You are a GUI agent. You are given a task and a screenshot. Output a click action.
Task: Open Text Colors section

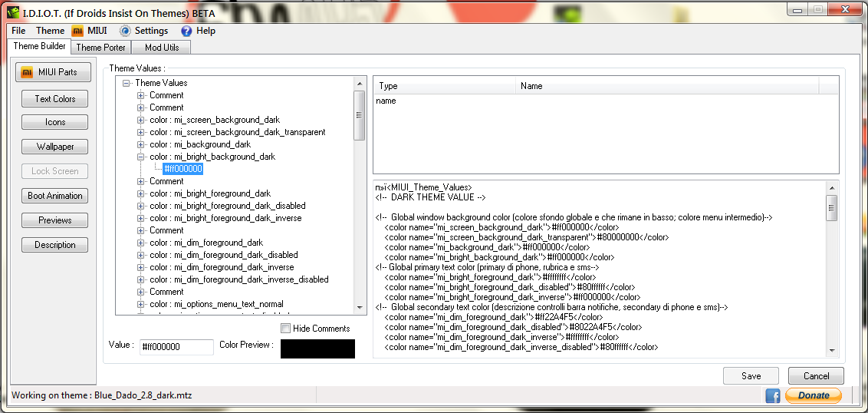click(x=54, y=99)
